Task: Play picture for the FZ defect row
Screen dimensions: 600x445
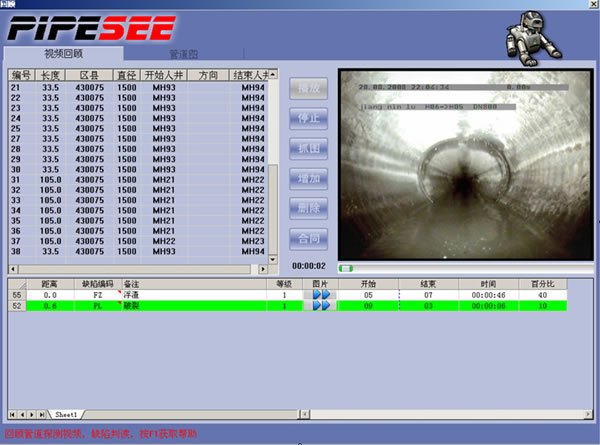Action: point(321,295)
